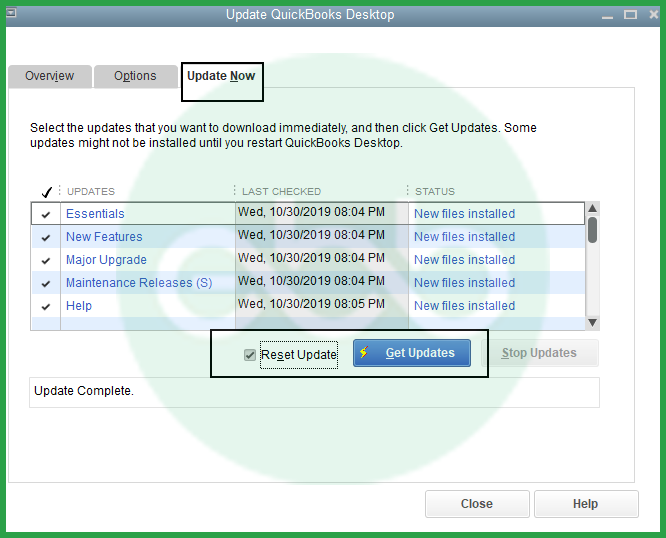Click the updates list scrollbar thumb
The width and height of the screenshot is (666, 538).
coord(593,230)
